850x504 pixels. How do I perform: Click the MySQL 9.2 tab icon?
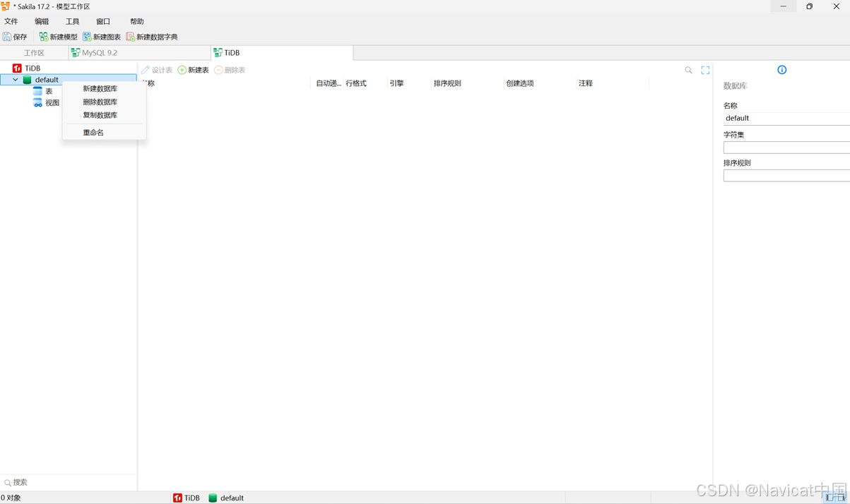point(76,53)
